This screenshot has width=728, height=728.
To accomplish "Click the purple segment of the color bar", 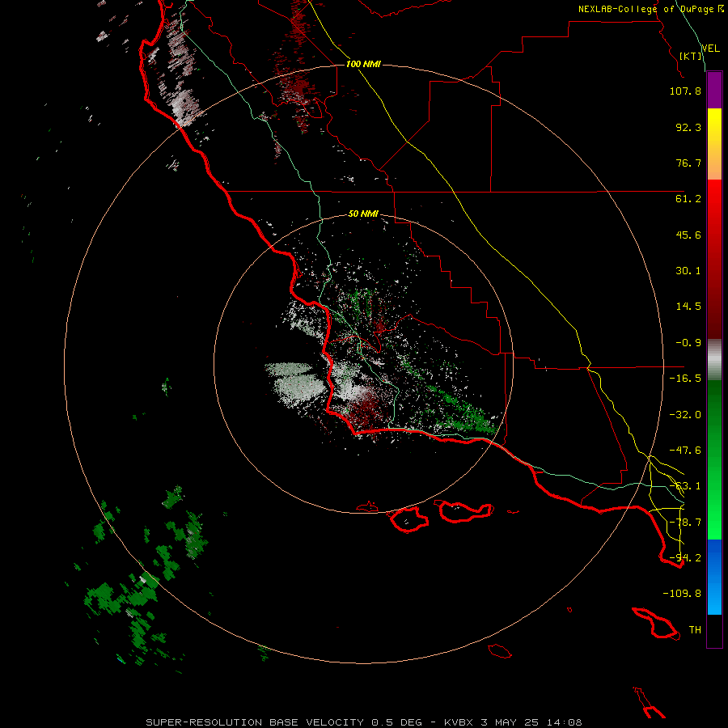I will tap(714, 90).
